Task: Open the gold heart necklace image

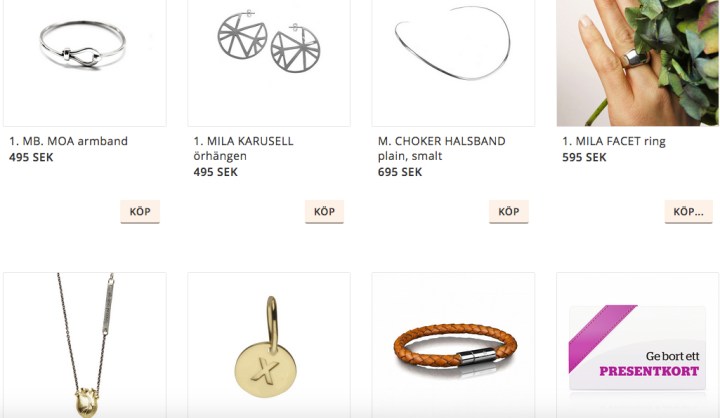Action: click(x=84, y=345)
